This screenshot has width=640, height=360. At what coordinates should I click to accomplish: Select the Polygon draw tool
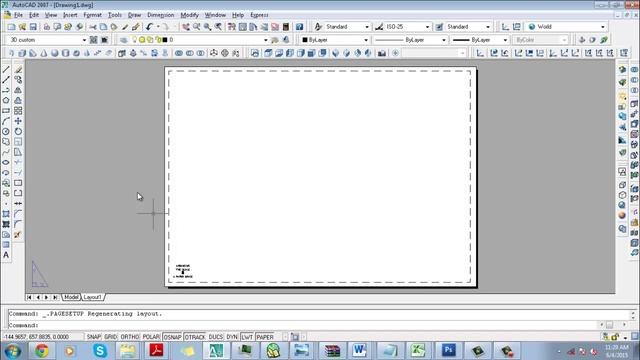click(6, 100)
